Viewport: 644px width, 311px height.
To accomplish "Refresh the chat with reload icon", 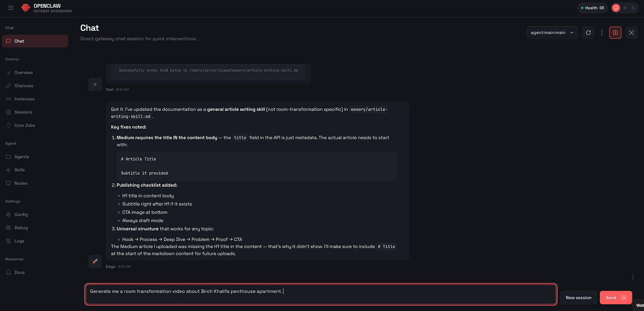I will coord(588,33).
